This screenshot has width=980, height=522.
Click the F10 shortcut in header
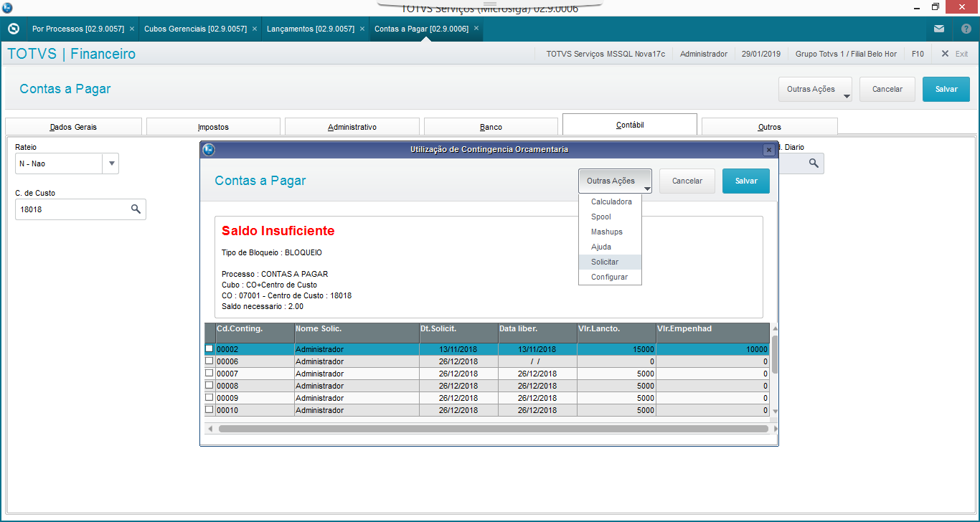tap(918, 54)
